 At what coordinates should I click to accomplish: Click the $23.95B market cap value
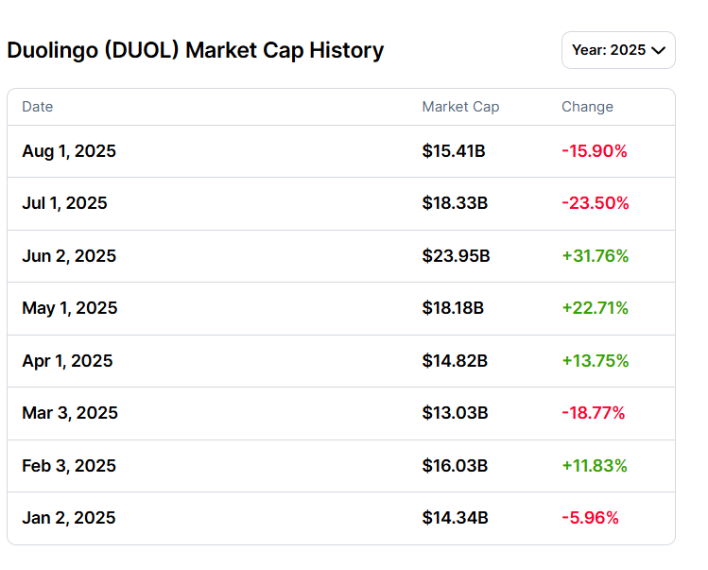pos(456,256)
